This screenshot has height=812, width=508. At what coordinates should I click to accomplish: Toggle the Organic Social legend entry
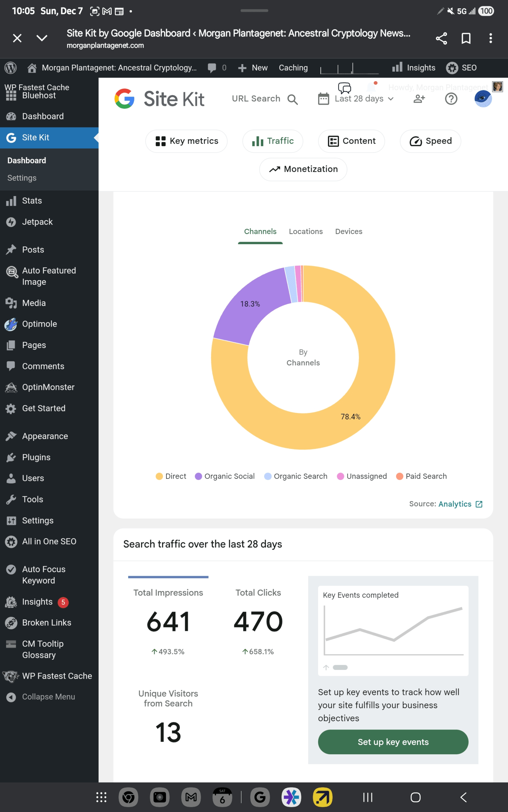[x=225, y=476]
